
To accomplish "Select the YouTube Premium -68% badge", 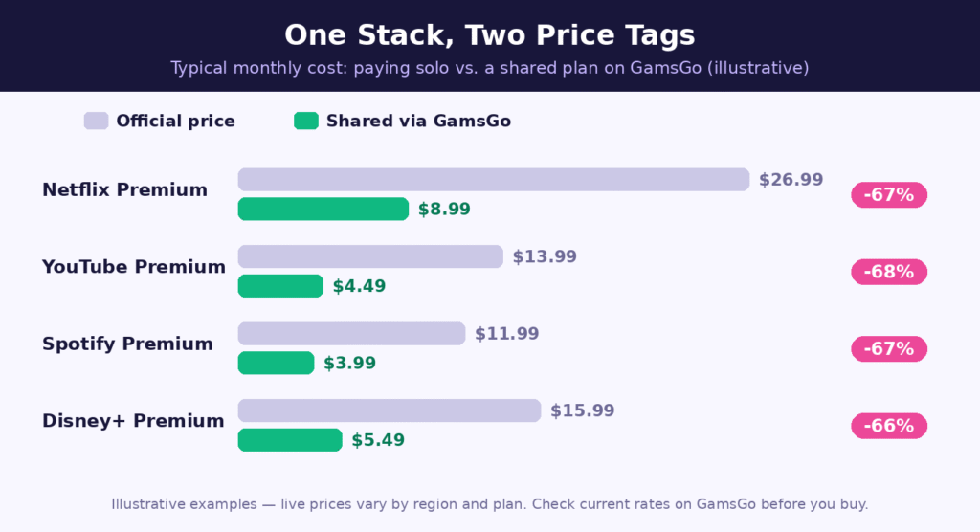I will coord(889,272).
